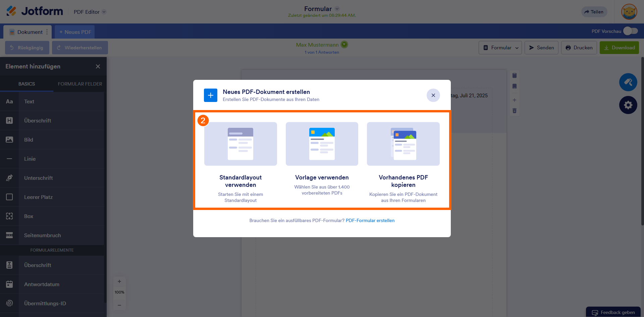Screen dimensions: 644x317
Task: Click the 100% zoom level
Action: (119, 292)
